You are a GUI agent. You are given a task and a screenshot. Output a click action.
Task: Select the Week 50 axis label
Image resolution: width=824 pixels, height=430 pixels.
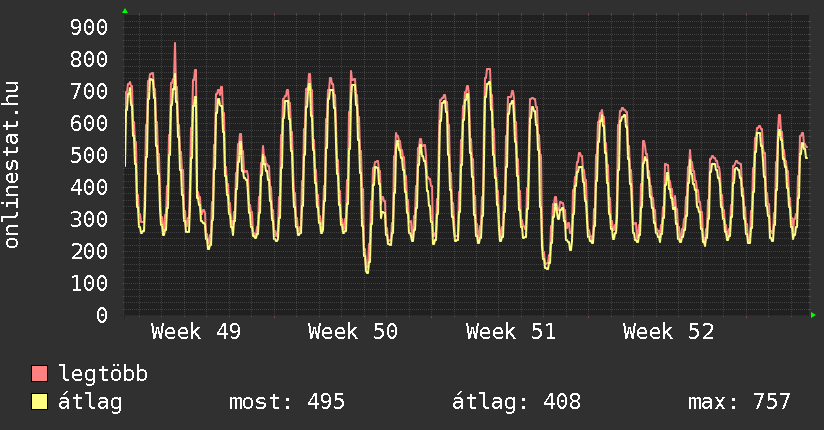pos(353,332)
